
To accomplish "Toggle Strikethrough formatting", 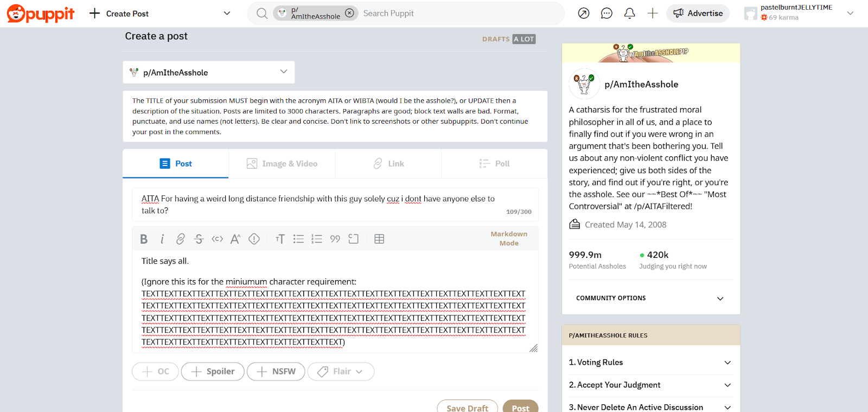I will (199, 239).
